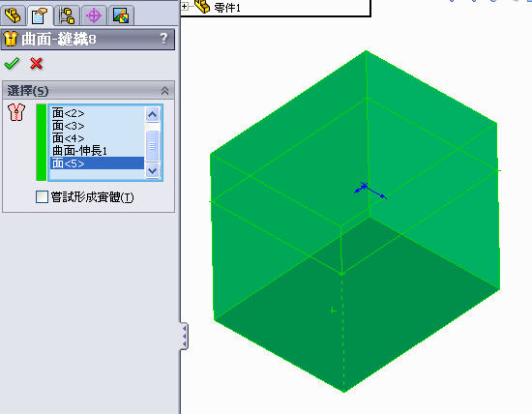Switch to the PropertyManager tab

tap(40, 15)
